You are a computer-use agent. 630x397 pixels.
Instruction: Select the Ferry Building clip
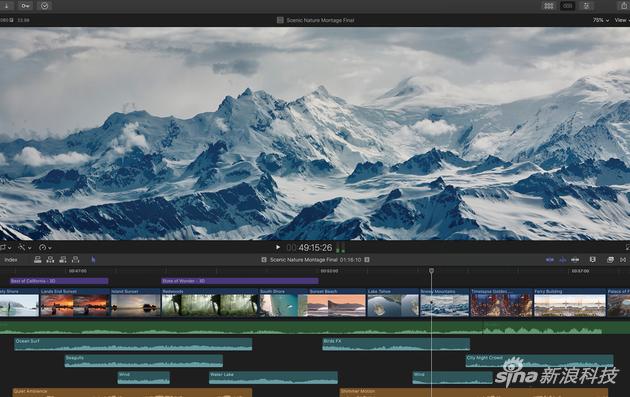pyautogui.click(x=570, y=303)
